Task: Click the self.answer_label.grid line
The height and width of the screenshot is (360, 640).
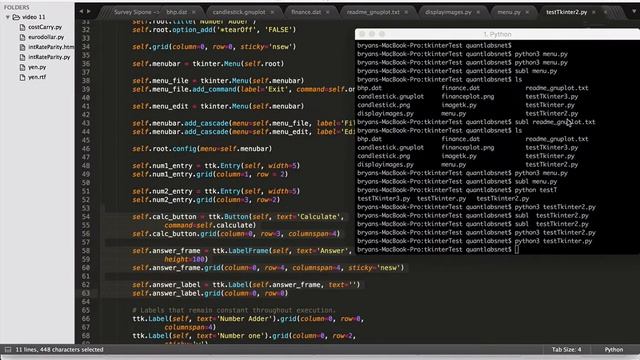Action: click(x=210, y=293)
